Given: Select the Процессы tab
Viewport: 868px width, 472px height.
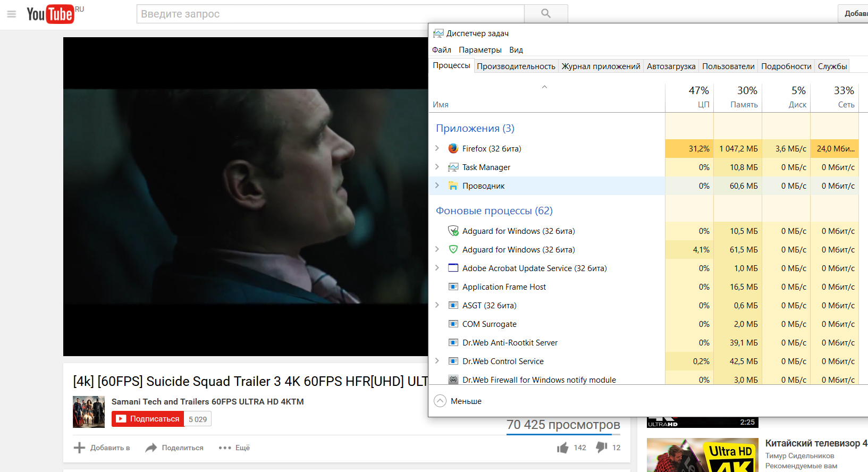Looking at the screenshot, I should (451, 65).
